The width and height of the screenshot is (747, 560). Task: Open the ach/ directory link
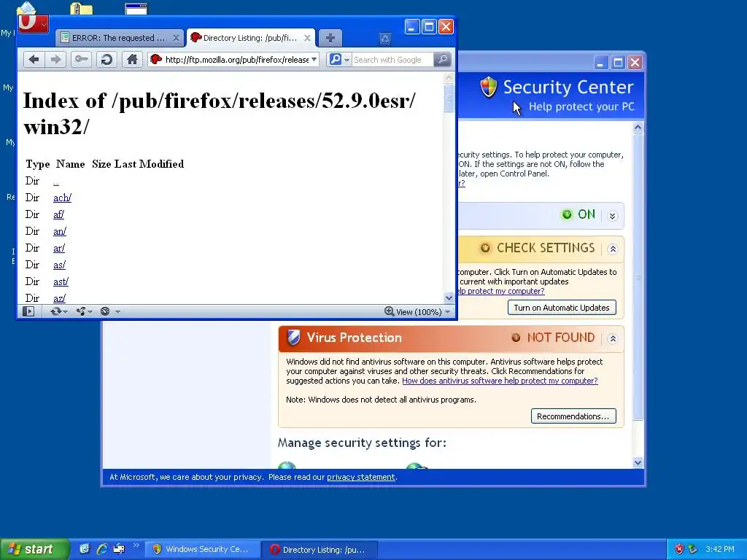[63, 198]
